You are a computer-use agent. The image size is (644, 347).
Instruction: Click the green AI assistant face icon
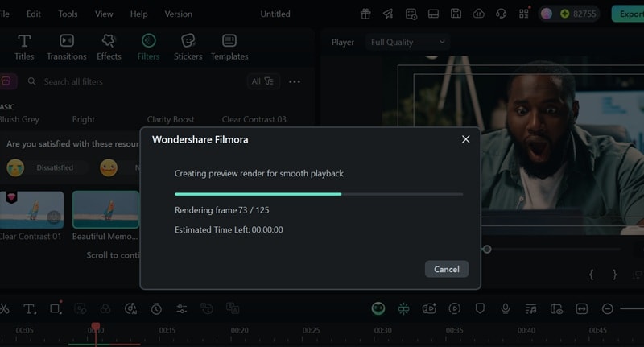[378, 308]
